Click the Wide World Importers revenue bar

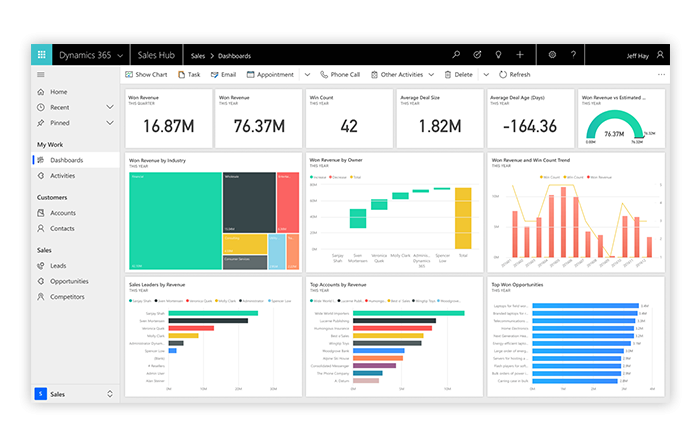[x=408, y=313]
